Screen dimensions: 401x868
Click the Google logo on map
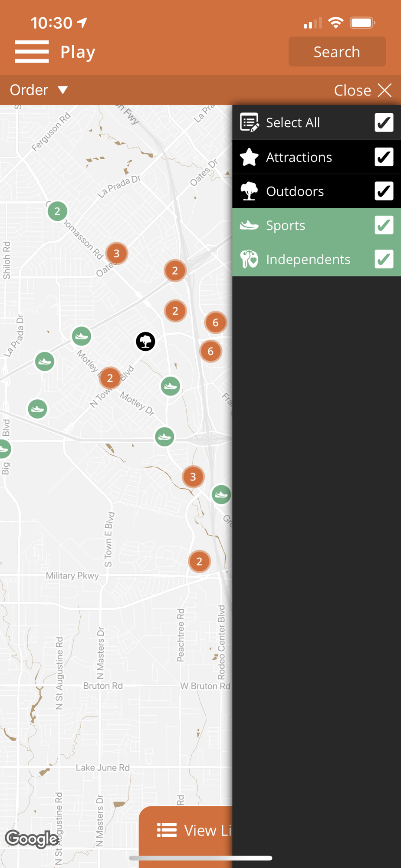[x=32, y=839]
